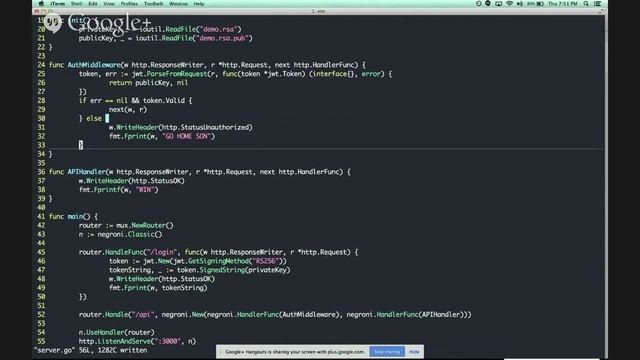Open the Apple menu
The image size is (640, 360).
click(41, 4)
